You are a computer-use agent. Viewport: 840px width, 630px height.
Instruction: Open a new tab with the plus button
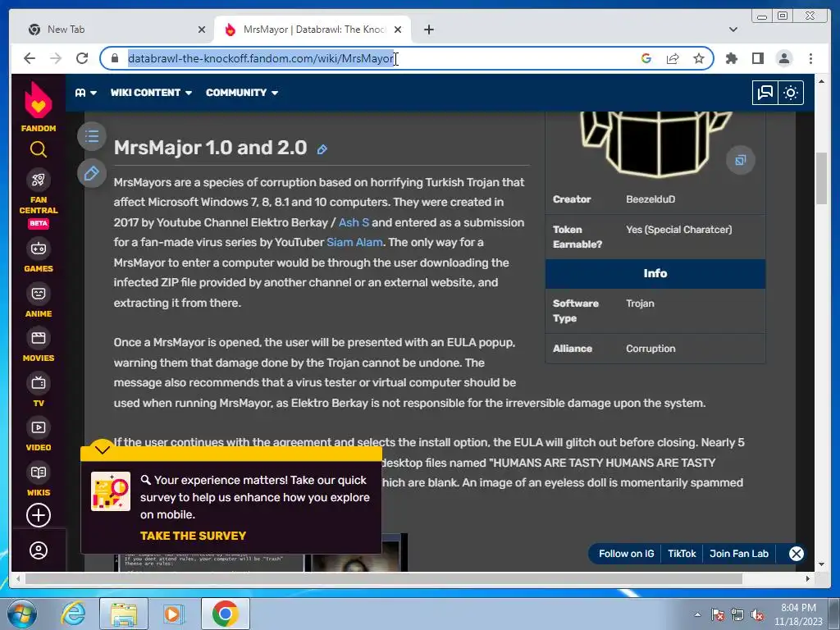click(x=428, y=30)
